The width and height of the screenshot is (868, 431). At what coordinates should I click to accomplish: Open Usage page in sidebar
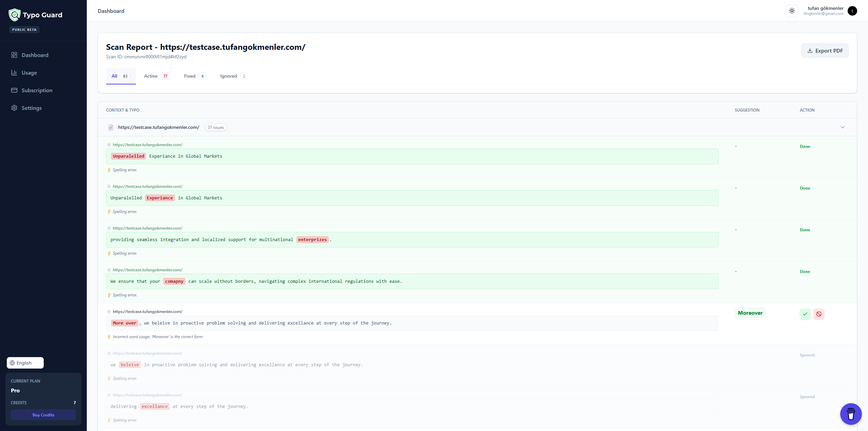pos(29,73)
